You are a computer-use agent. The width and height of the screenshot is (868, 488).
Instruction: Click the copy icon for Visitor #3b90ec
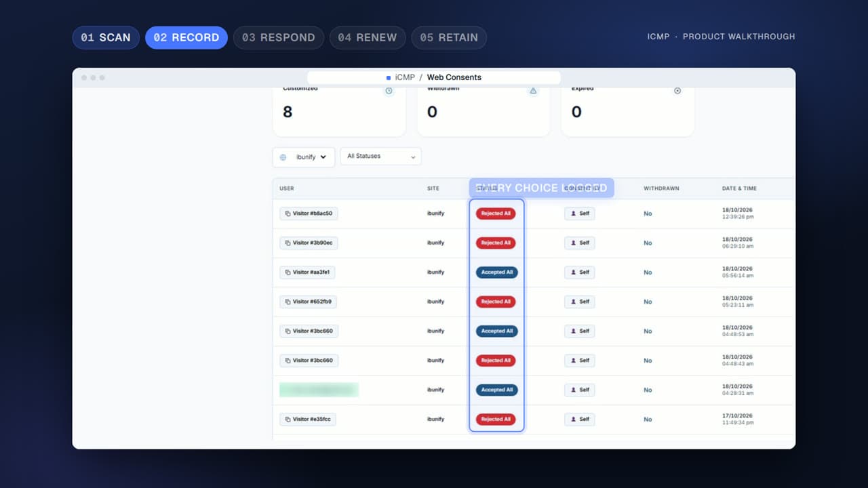pyautogui.click(x=288, y=243)
